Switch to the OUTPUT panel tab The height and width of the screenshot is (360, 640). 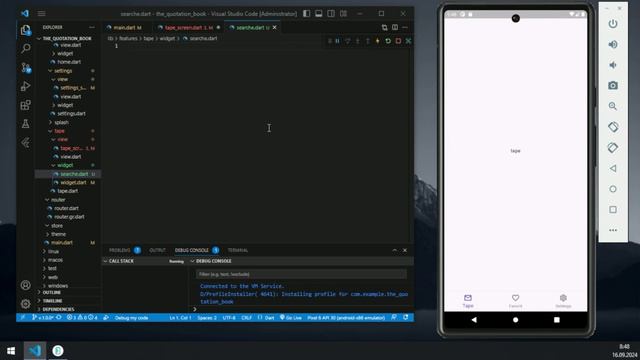coord(158,250)
